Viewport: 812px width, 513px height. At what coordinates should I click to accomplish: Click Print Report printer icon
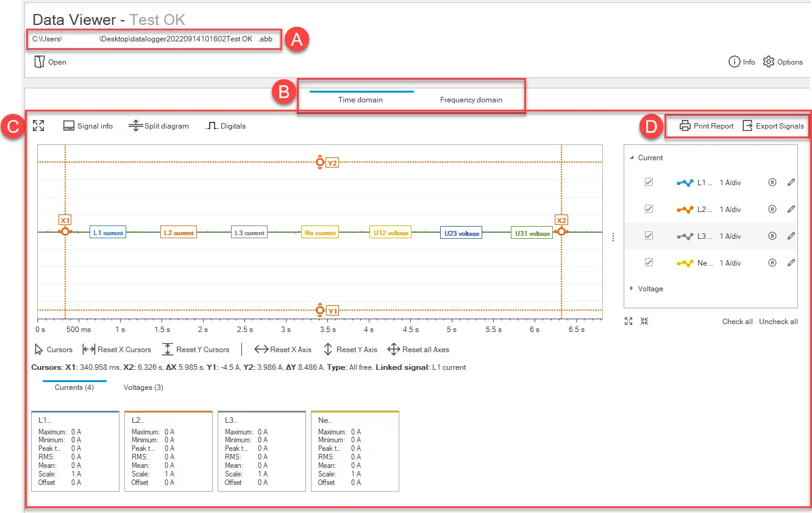pyautogui.click(x=685, y=126)
